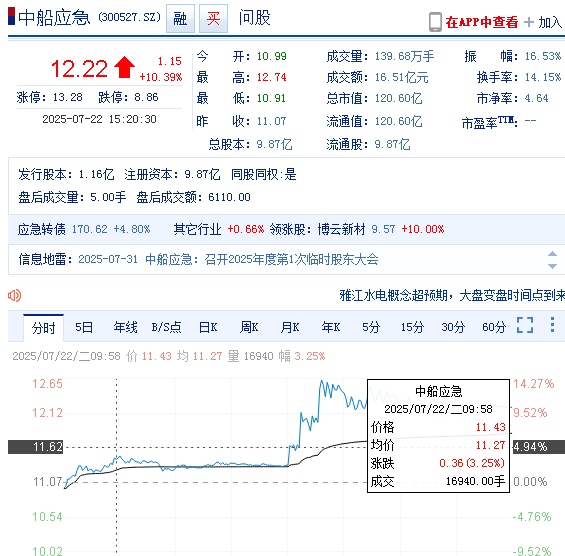565x556 pixels.
Task: Switch to the 5日 chart tab
Action: [x=84, y=327]
